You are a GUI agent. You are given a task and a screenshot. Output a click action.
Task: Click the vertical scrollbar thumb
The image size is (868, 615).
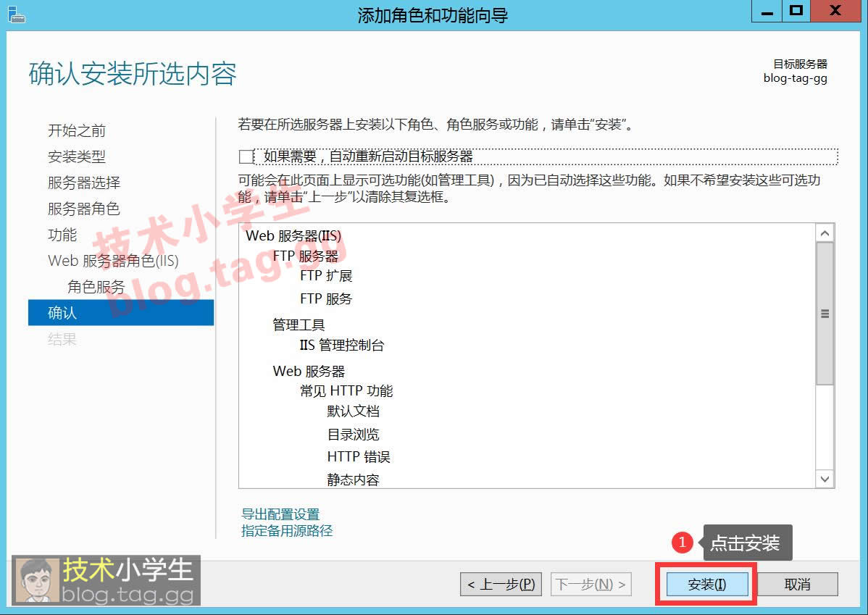(825, 314)
